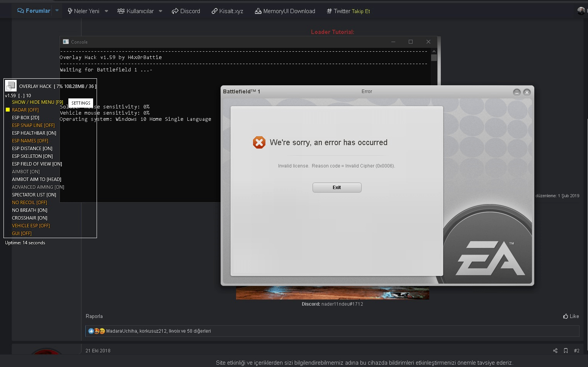Maximize the Console window
This screenshot has width=588, height=367.
[x=411, y=42]
